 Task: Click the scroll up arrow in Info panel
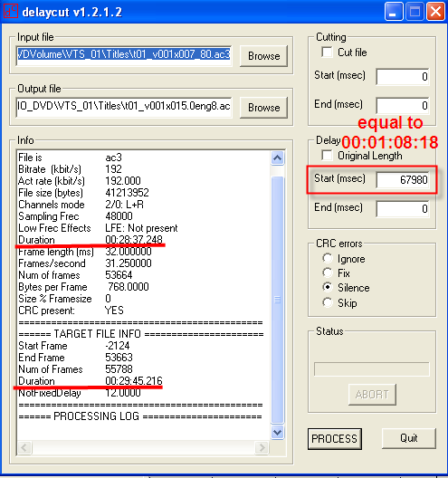click(x=277, y=158)
